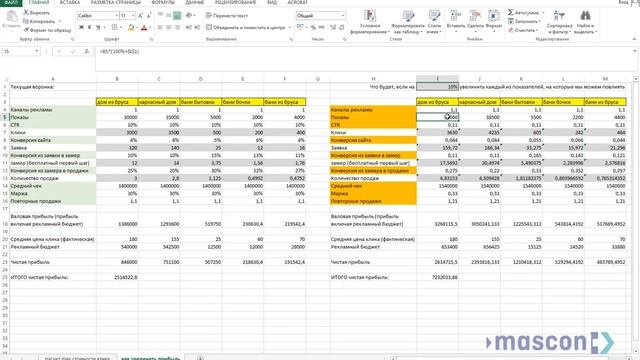This screenshot has height=360, width=640.
Task: Switch to the ДАННЫЕ ribbon tab
Action: point(194,2)
